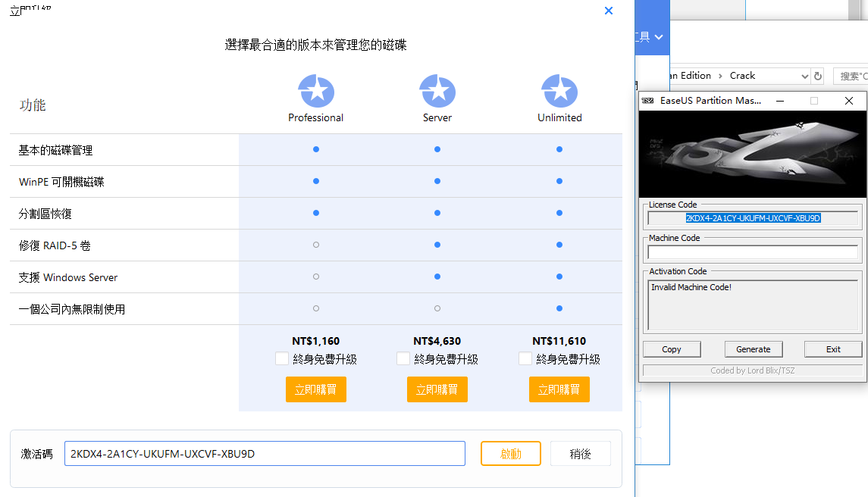The width and height of the screenshot is (868, 497).
Task: Close the upgrade dialog with the X
Action: [609, 11]
